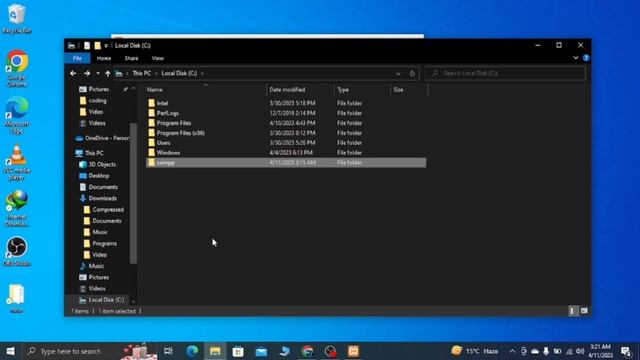
Task: Open Microsoft Edge desktop shortcut
Action: pyautogui.click(x=17, y=115)
